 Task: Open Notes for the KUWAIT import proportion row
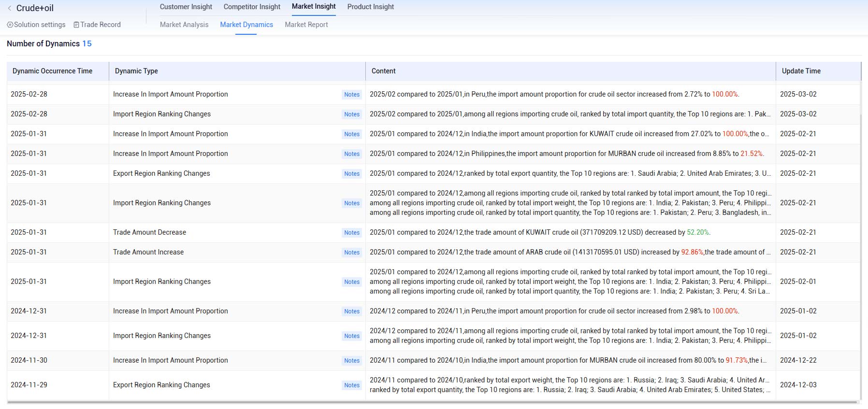pyautogui.click(x=352, y=134)
